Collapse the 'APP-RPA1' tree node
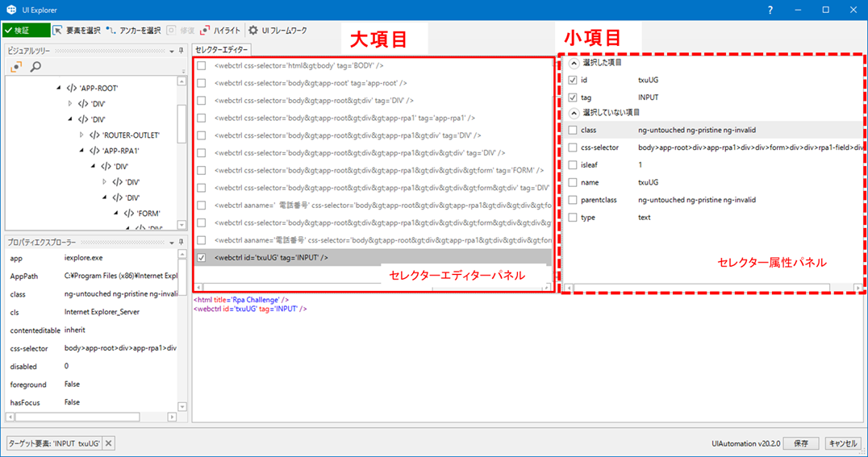The width and height of the screenshot is (868, 457). 82,151
